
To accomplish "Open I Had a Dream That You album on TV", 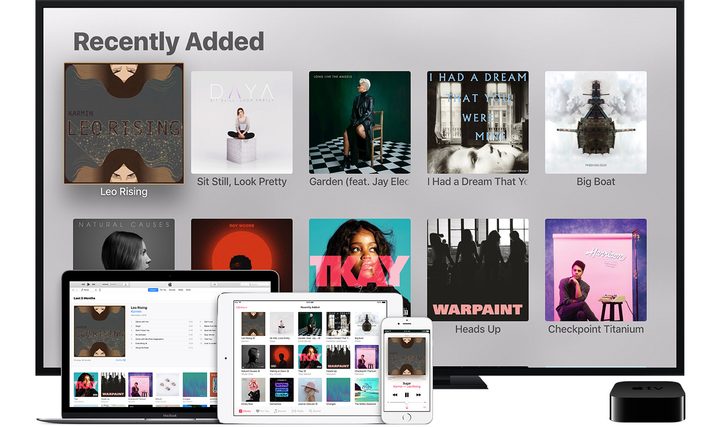I will 478,122.
